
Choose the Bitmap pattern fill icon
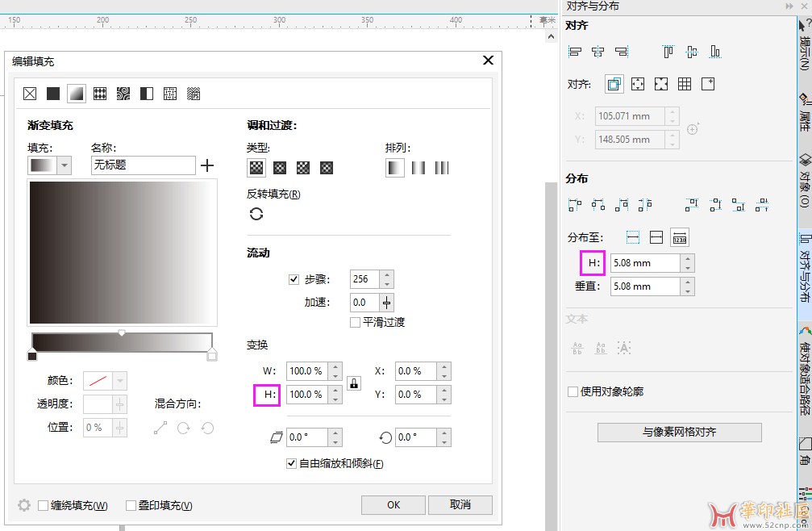tap(123, 94)
